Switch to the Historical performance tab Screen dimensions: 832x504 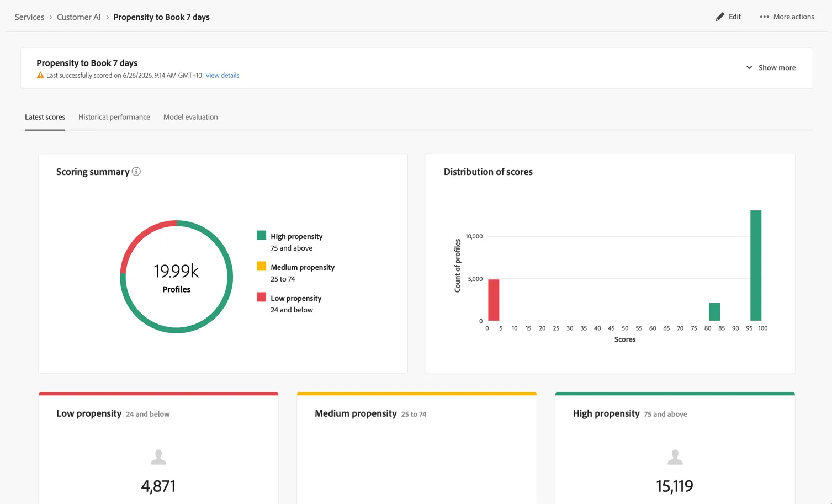point(114,117)
